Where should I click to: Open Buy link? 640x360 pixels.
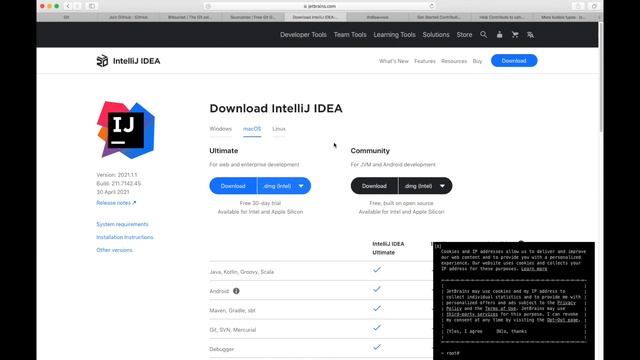click(x=477, y=61)
